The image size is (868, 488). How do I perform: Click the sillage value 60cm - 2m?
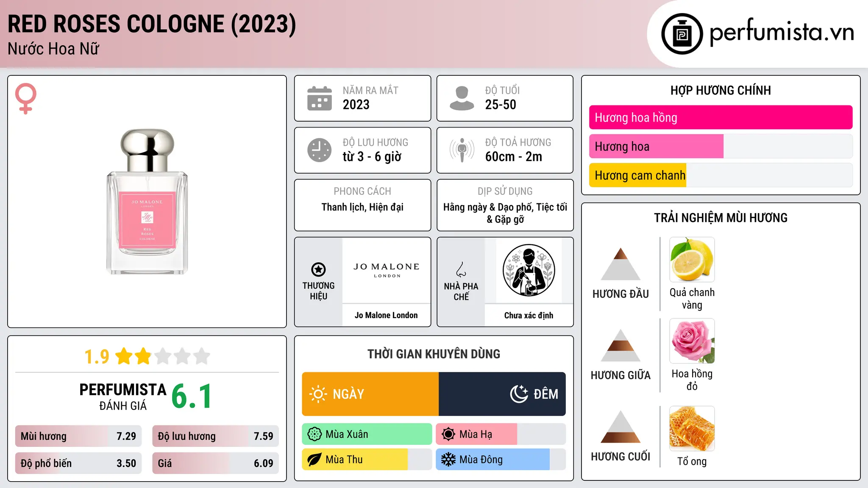coord(514,157)
